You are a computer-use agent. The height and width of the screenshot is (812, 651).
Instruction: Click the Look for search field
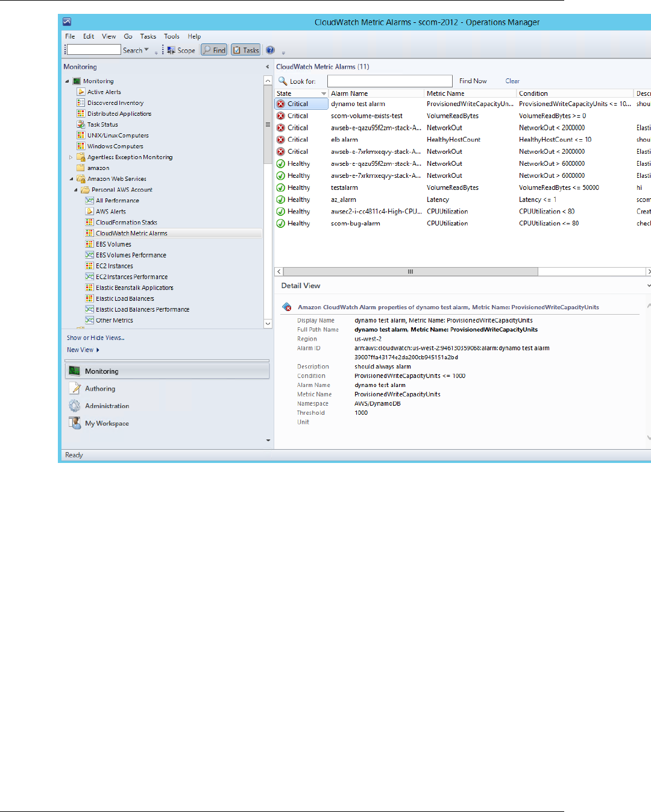389,81
